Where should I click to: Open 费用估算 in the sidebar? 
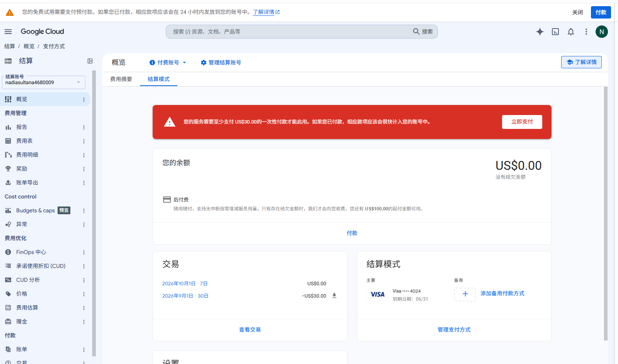[27, 308]
